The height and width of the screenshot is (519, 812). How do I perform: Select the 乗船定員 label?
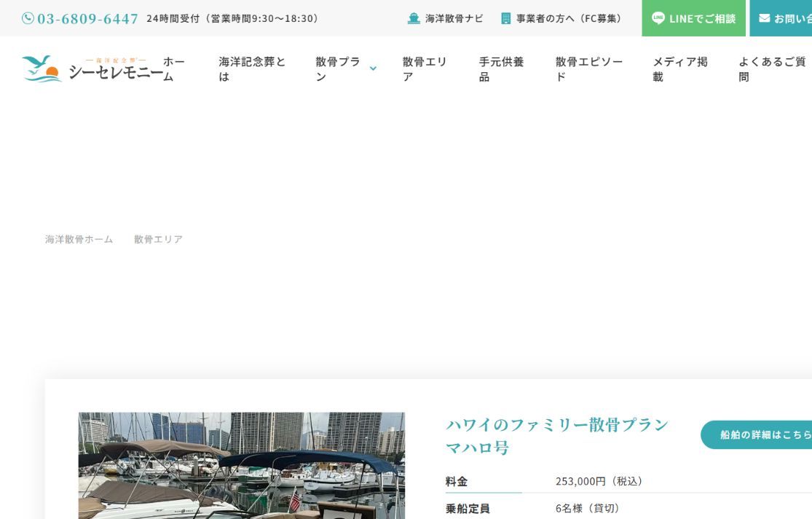pos(467,509)
